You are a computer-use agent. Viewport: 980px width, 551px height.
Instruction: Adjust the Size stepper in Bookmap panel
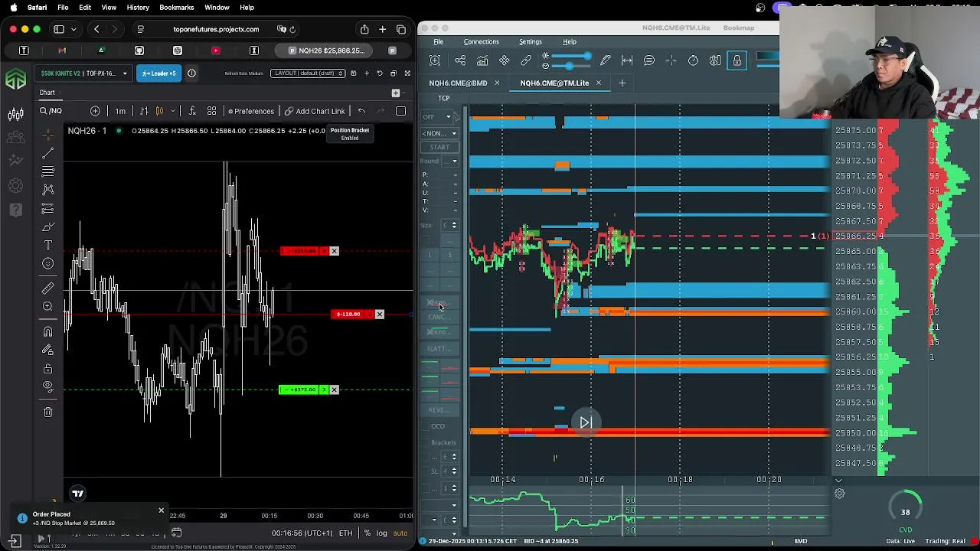454,225
